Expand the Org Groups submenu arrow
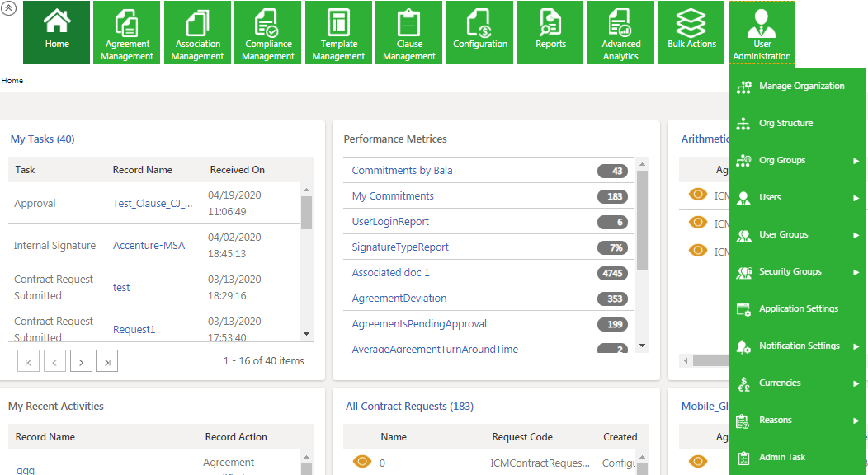The height and width of the screenshot is (475, 868). coord(856,161)
